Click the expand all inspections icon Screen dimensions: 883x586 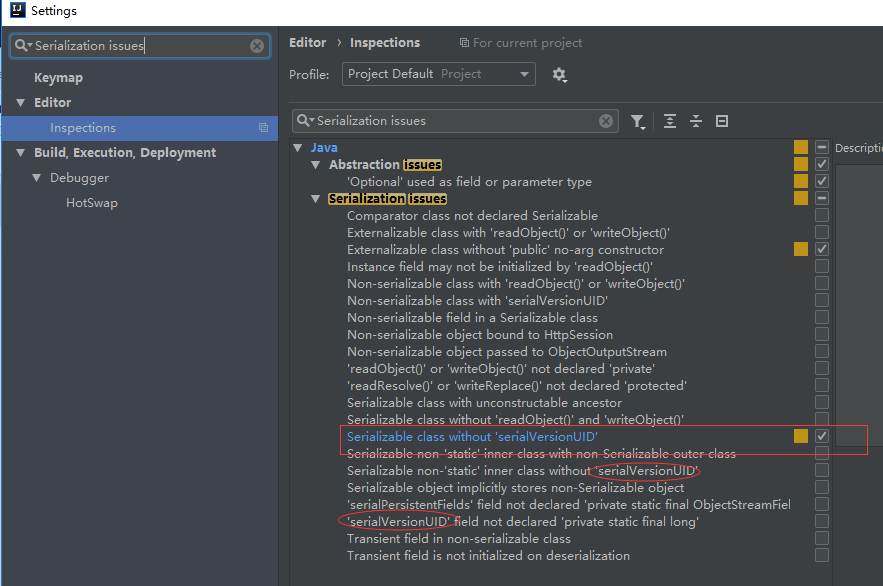(668, 121)
